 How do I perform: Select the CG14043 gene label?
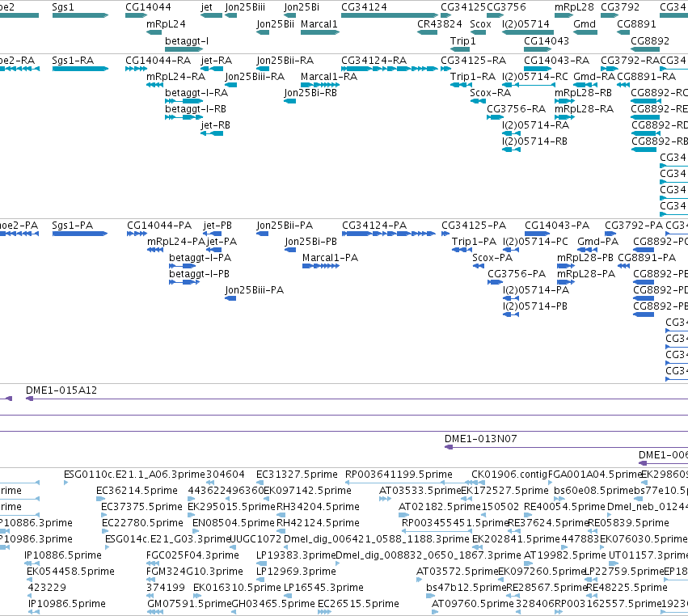[x=547, y=40]
